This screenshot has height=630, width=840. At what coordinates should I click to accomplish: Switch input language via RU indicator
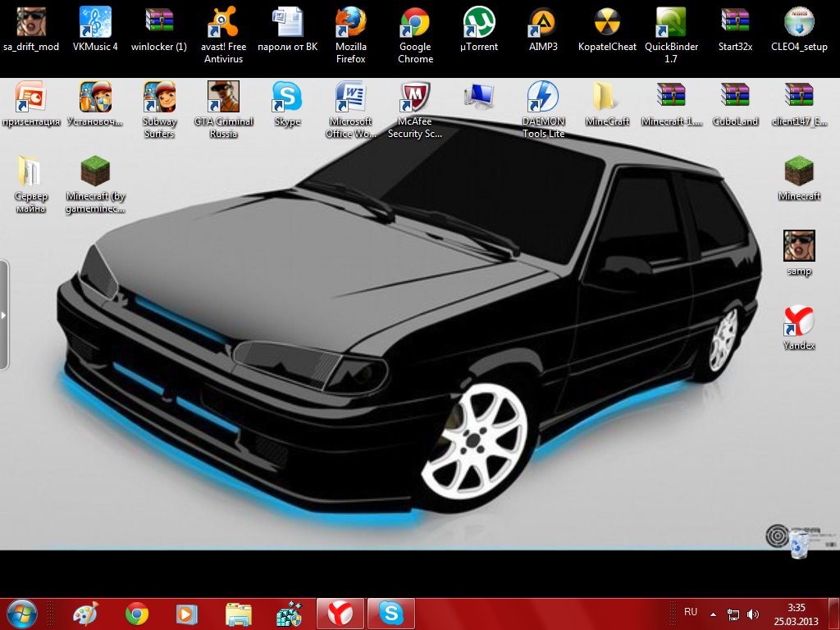coord(691,612)
